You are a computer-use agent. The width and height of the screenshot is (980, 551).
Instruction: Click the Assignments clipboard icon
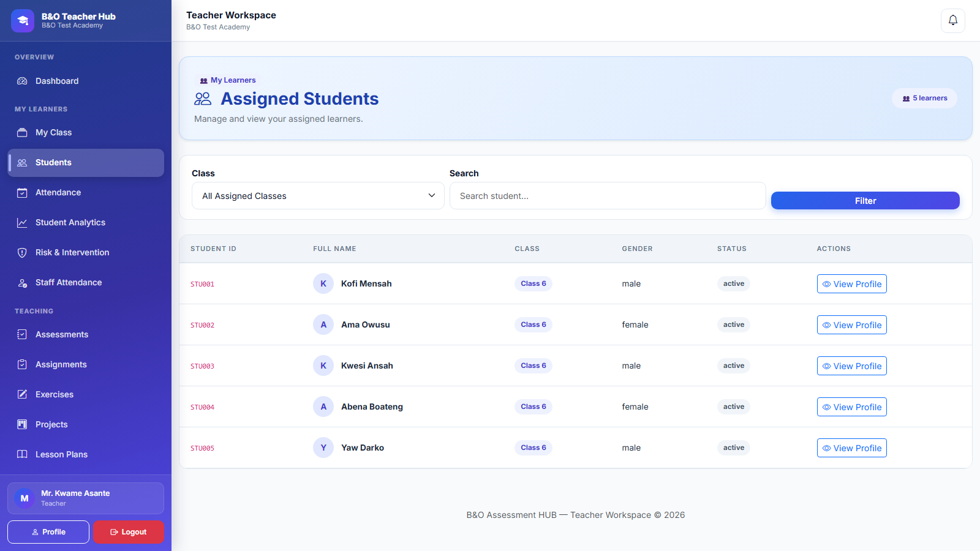[x=22, y=364]
